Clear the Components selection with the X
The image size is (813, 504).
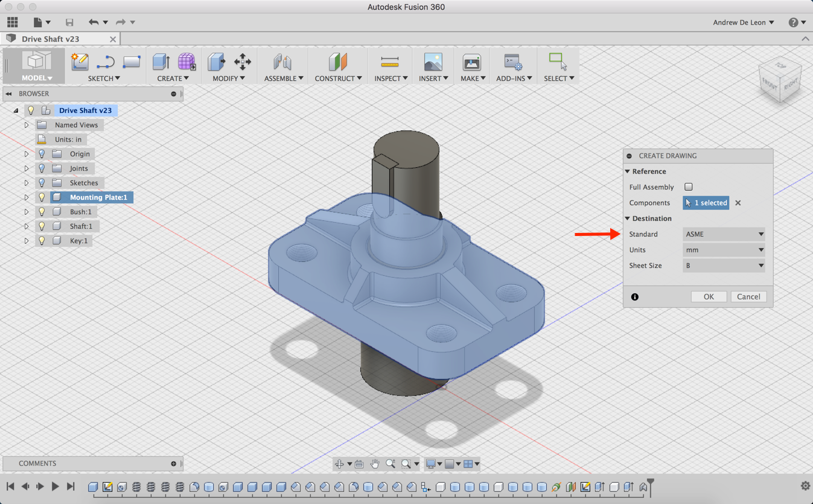click(738, 203)
